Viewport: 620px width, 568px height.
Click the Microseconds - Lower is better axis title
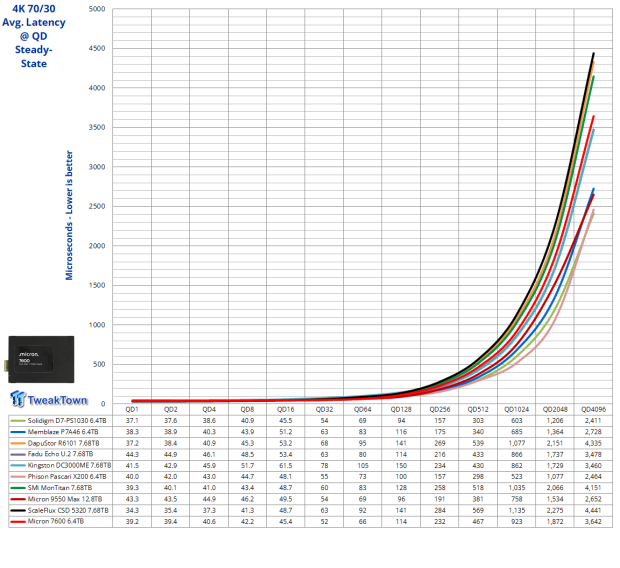[x=69, y=215]
